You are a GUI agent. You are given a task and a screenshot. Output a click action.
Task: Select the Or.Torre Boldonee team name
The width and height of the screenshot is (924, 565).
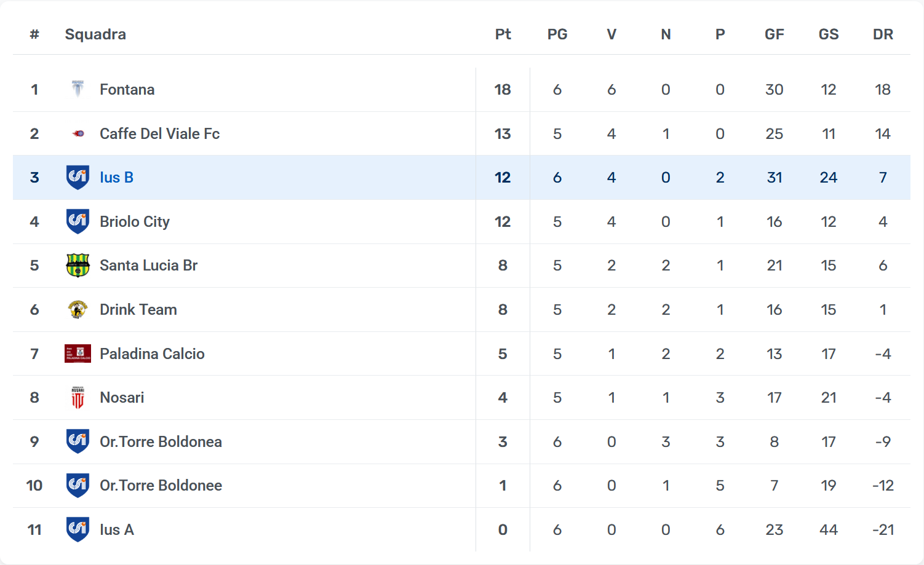tap(161, 486)
